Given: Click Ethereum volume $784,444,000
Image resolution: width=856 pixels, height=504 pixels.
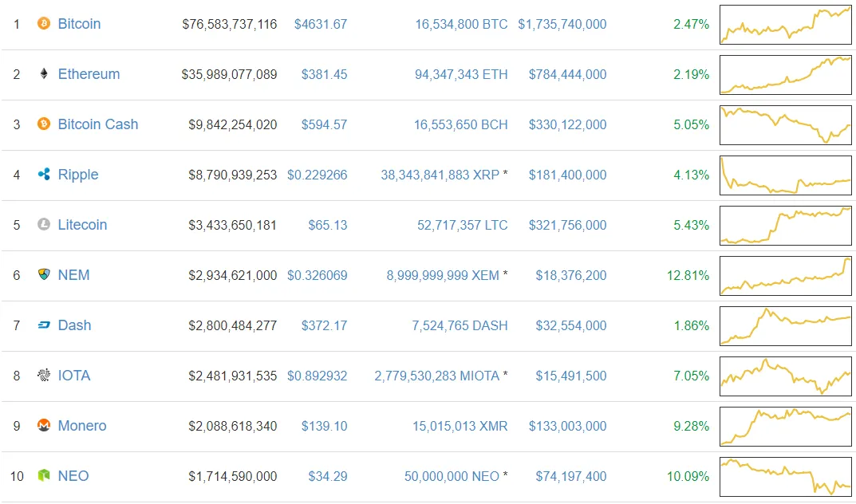Looking at the screenshot, I should click(x=568, y=75).
